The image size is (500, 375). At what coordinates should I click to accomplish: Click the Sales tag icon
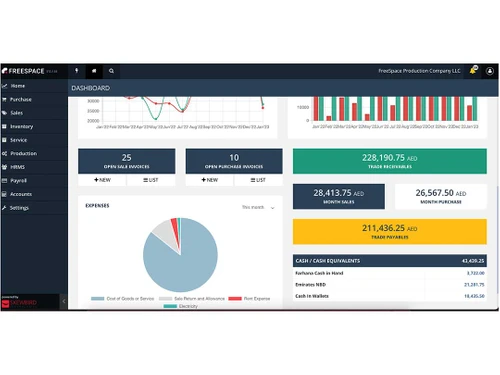(x=4, y=113)
